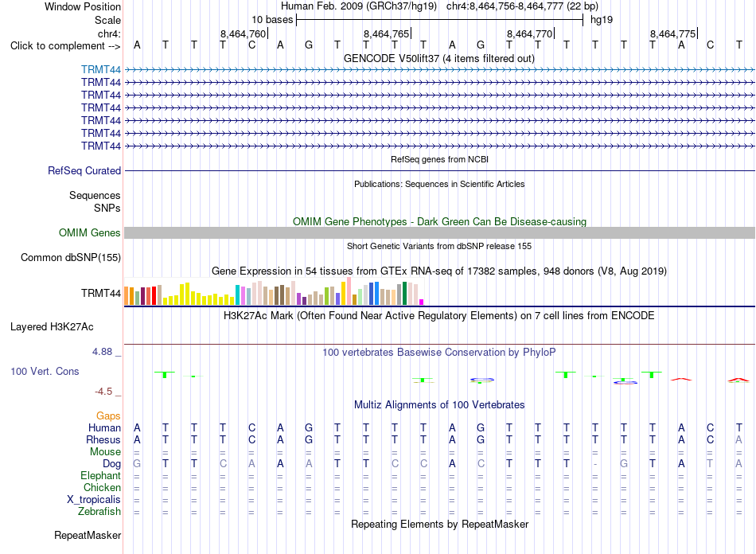Click the RefSeq Curated intron line

[x=439, y=170]
